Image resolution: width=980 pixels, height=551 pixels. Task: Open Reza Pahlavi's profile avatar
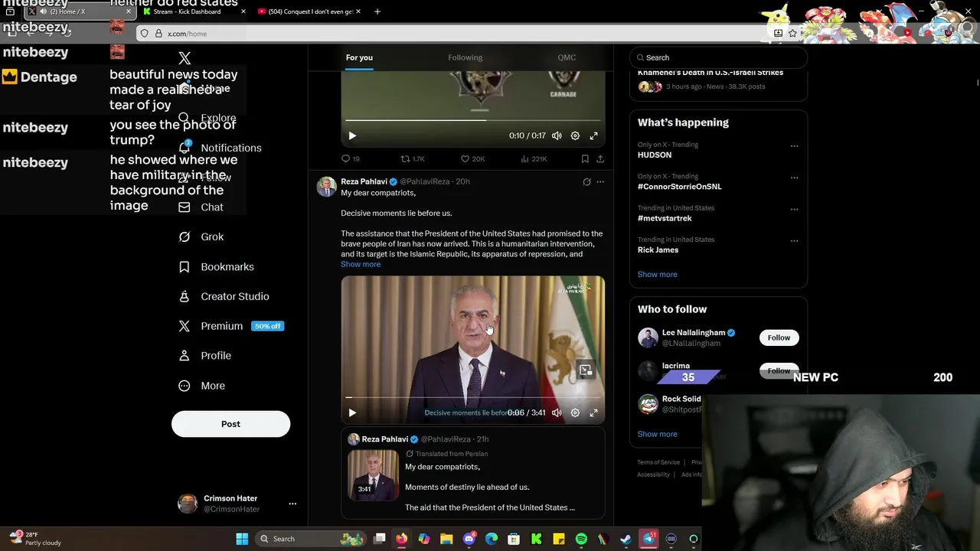click(x=327, y=187)
